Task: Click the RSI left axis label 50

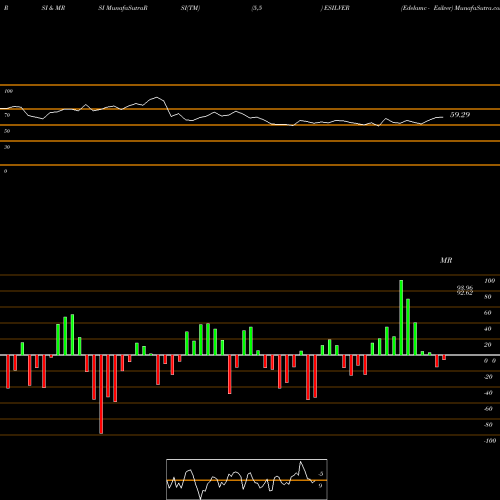Action: (7, 131)
